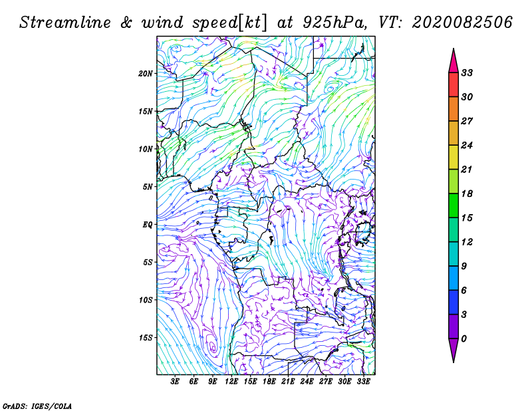Click the 20N latitude axis label
Image resolution: width=532 pixels, height=411 pixels.
tap(146, 73)
